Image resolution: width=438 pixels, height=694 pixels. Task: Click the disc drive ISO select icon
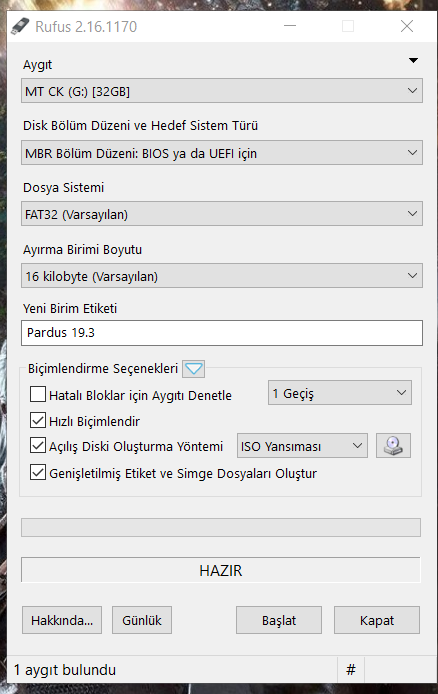point(393,445)
